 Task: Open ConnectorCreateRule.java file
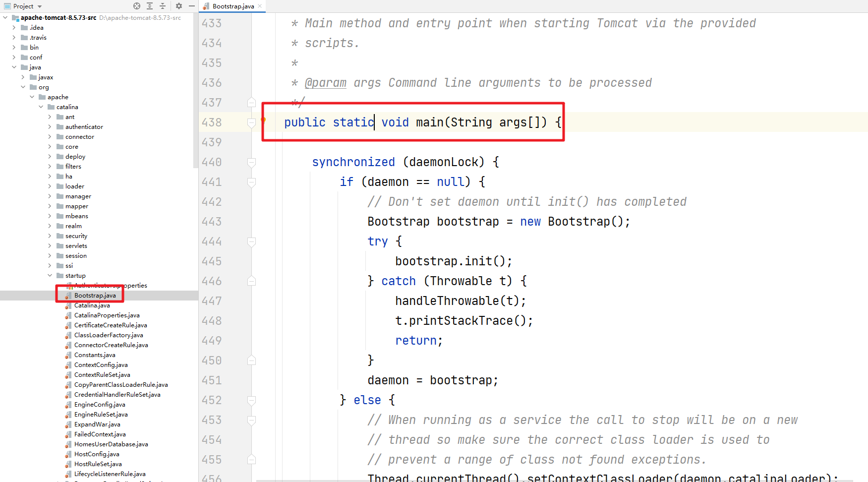coord(111,345)
